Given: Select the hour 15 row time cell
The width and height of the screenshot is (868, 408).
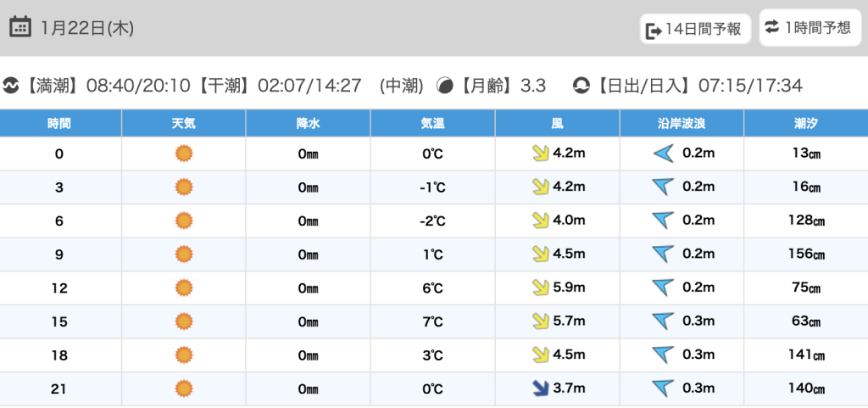Looking at the screenshot, I should [59, 321].
